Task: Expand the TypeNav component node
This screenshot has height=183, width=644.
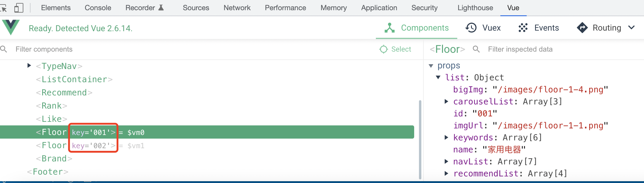Action: (29, 66)
